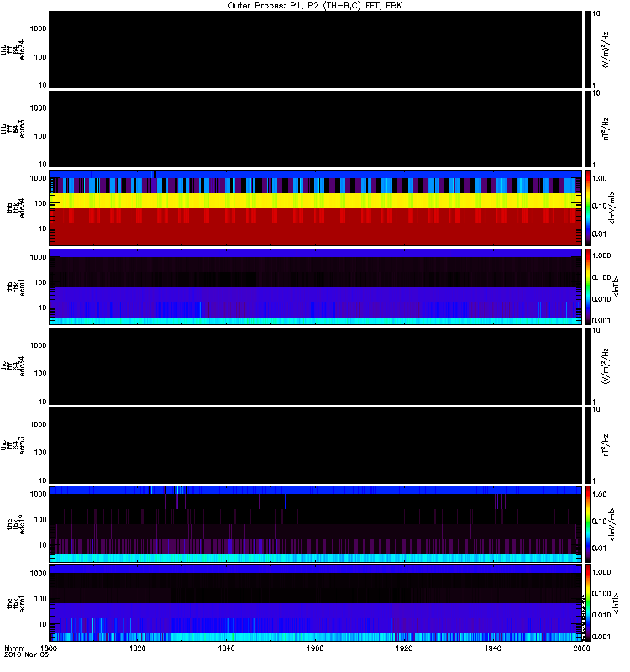630x672 pixels.
Task: Click the "<|mV/m|>" unit label of thb fbk edc34
Action: (612, 207)
